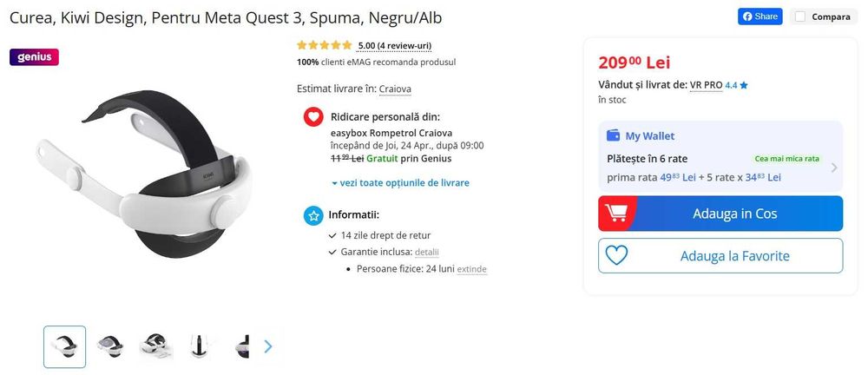Change delivery city Craiova link
This screenshot has height=375, width=868.
pyautogui.click(x=395, y=89)
